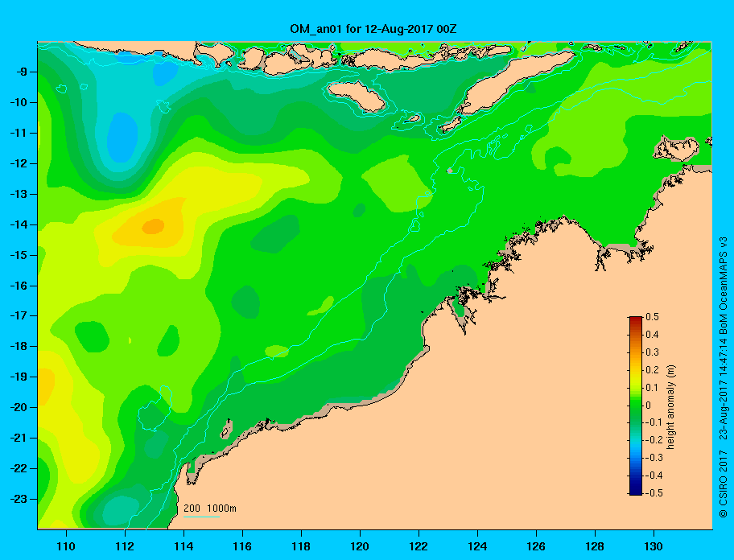Click longitude label "118" on the horizontal axis

(x=301, y=546)
